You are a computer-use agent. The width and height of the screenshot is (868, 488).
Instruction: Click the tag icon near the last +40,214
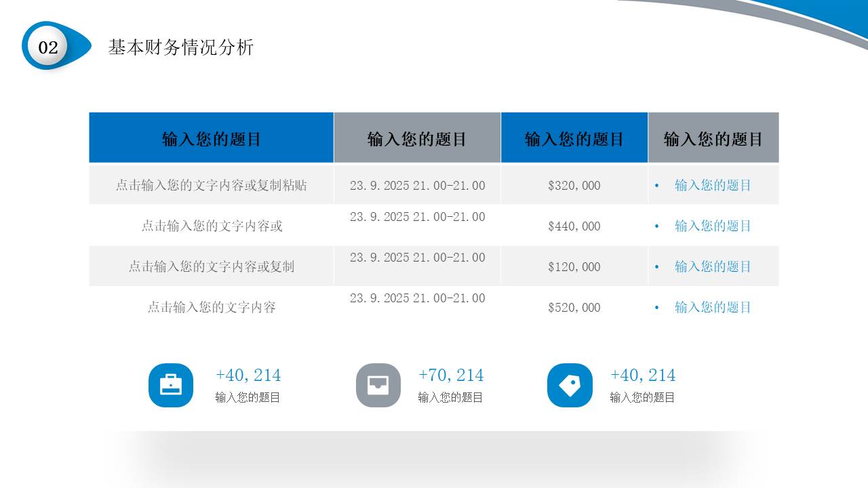570,385
